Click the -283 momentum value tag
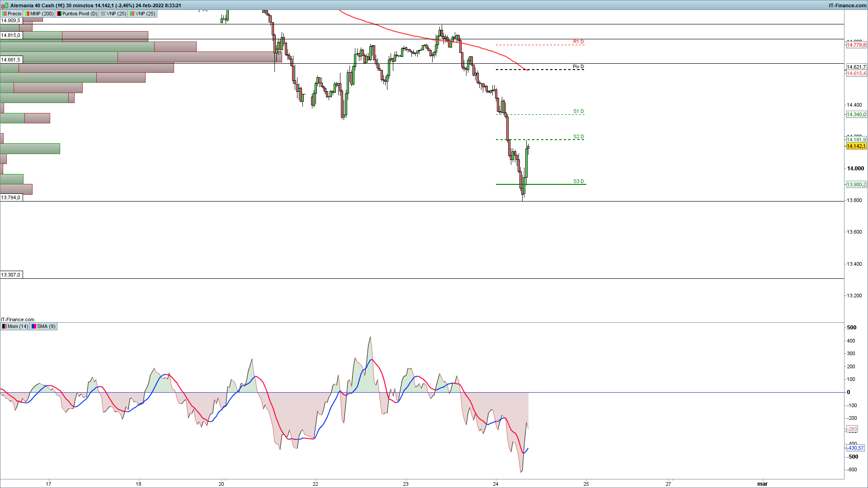This screenshot has height=488, width=868. (x=852, y=429)
